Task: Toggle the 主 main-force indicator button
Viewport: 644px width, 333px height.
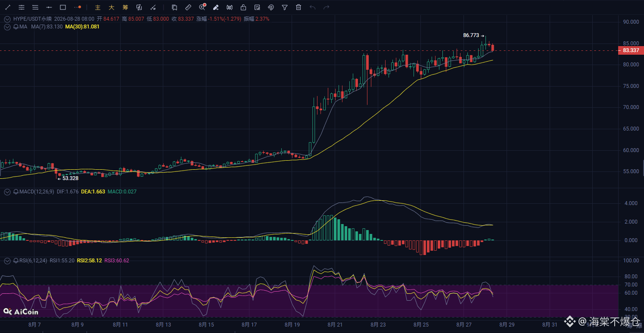Action: coord(98,7)
